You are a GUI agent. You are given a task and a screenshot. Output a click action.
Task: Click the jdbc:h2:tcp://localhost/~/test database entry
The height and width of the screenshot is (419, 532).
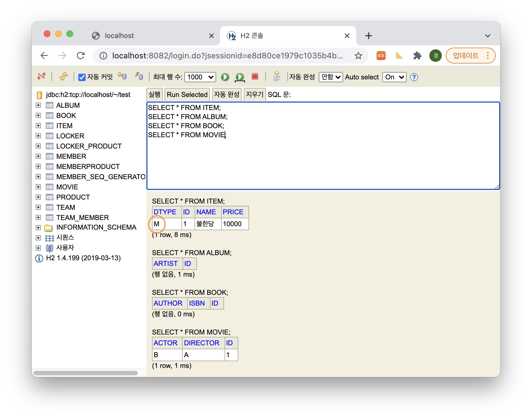88,95
